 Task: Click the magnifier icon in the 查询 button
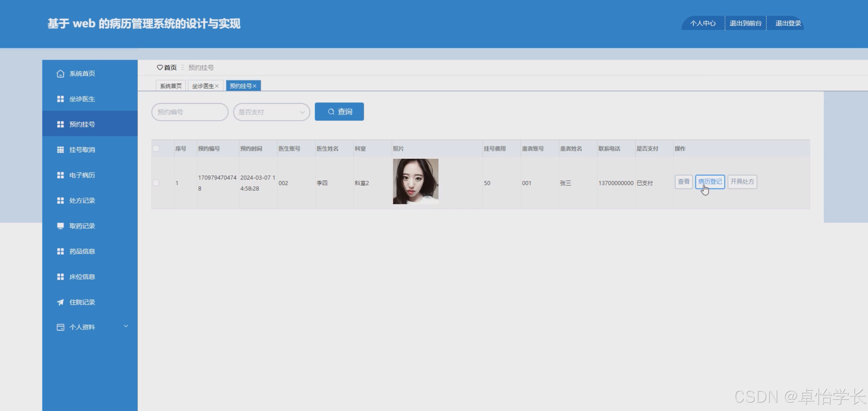point(331,112)
